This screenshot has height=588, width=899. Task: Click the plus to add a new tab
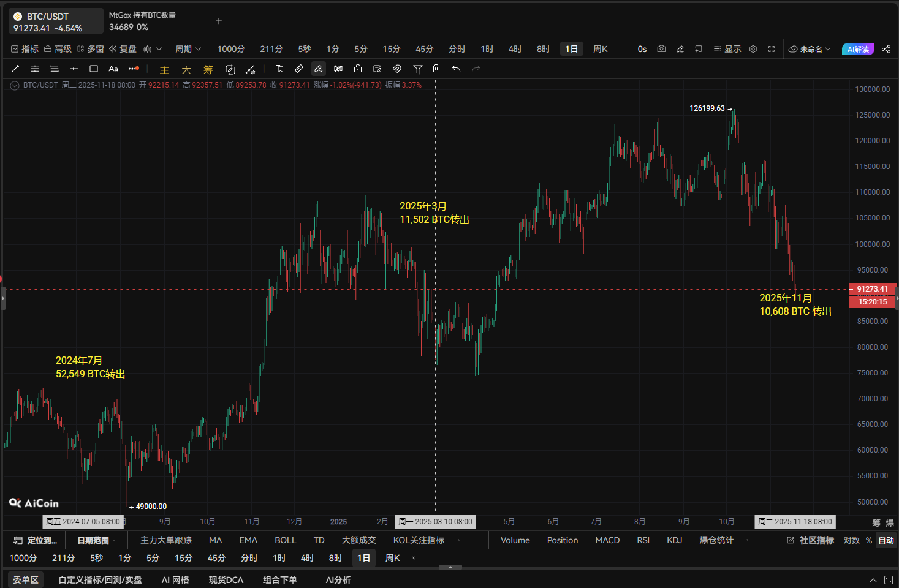(x=219, y=21)
